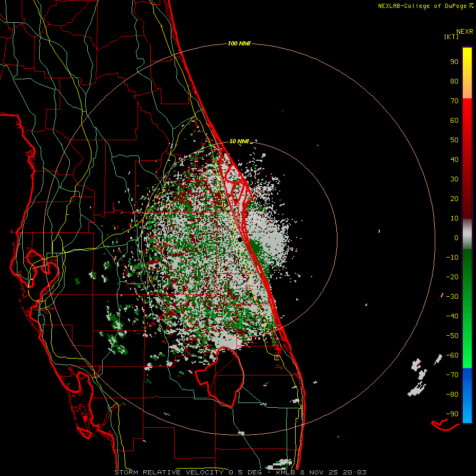Screen dimensions: 476x476
Task: Click the 20 value on velocity scale
Action: [454, 198]
